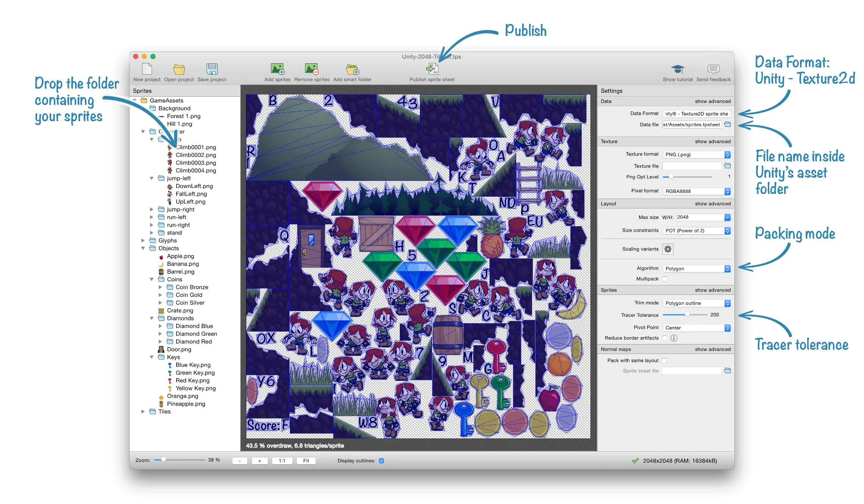864x504 pixels.
Task: Save project with floppy disk icon
Action: [x=212, y=69]
